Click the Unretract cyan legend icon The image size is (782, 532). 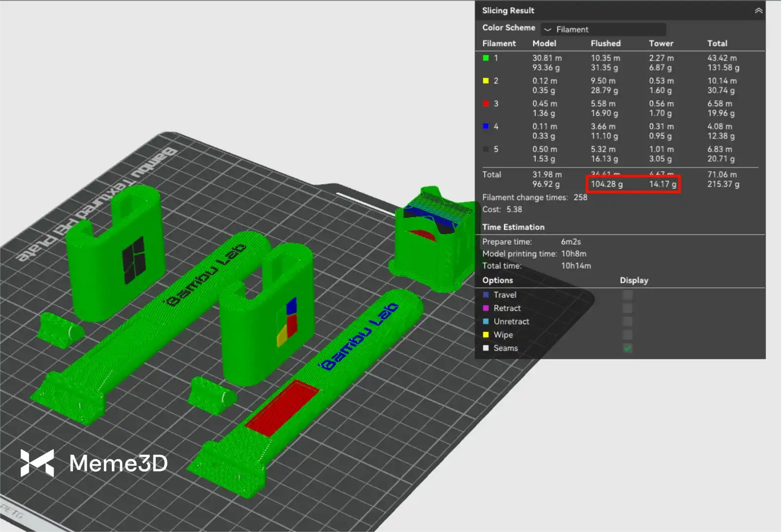(486, 322)
